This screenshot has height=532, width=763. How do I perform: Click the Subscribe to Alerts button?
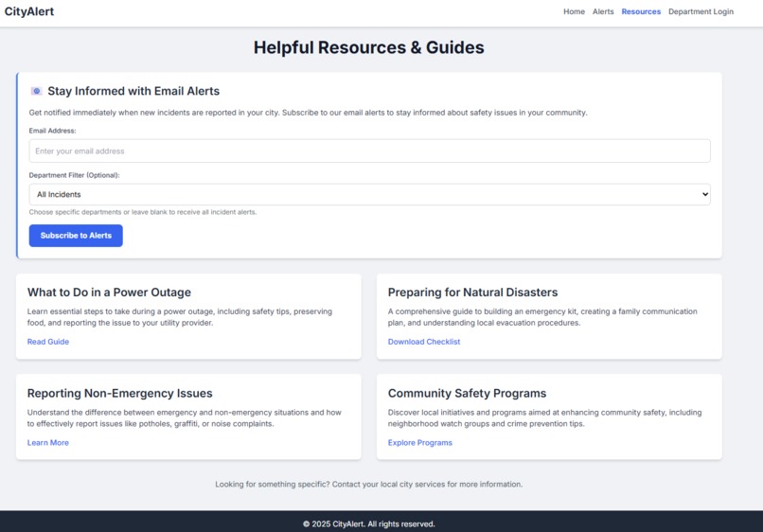coord(76,236)
